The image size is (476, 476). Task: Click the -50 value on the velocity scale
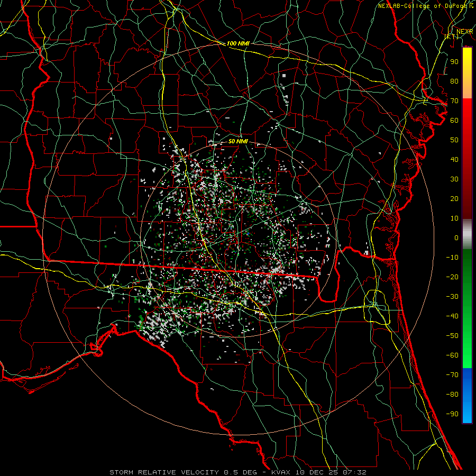point(452,336)
